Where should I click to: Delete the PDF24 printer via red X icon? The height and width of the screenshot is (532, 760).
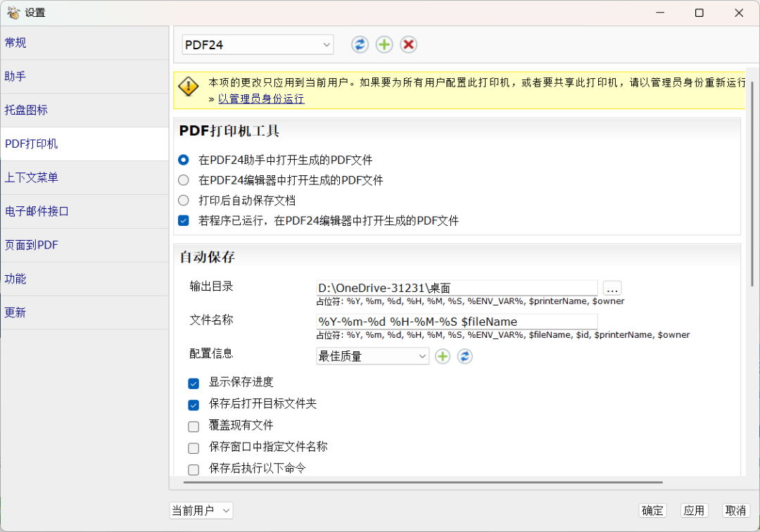[408, 44]
